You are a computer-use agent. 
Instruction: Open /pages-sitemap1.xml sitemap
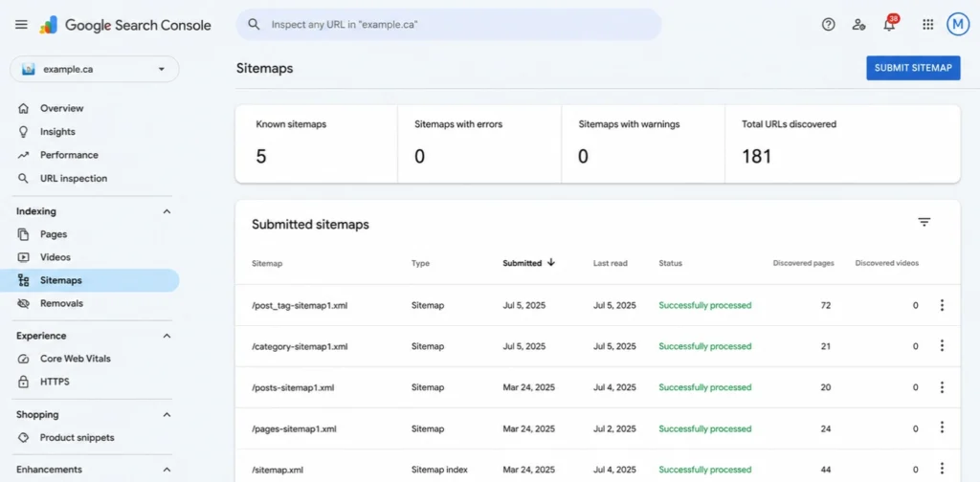pos(294,429)
